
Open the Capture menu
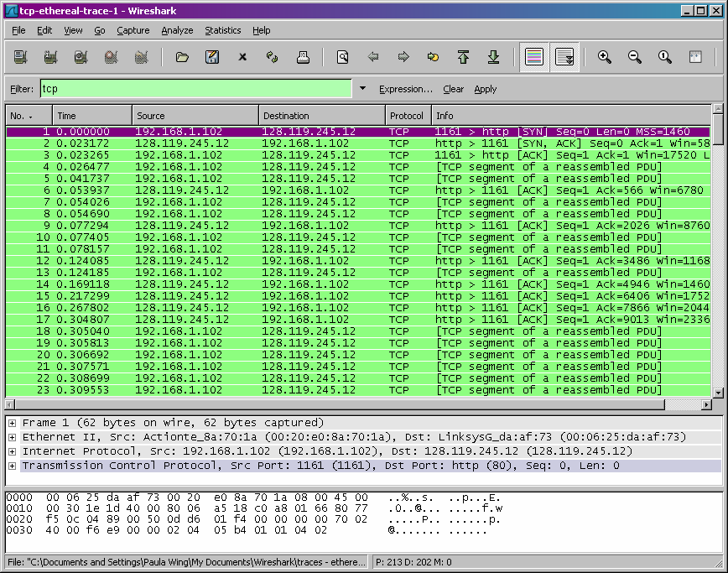(x=133, y=30)
